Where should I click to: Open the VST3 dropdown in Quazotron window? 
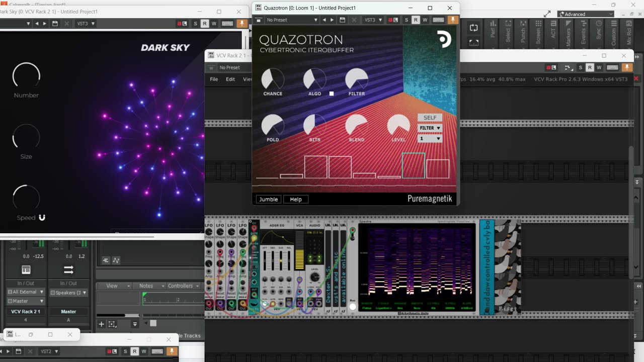pos(373,20)
